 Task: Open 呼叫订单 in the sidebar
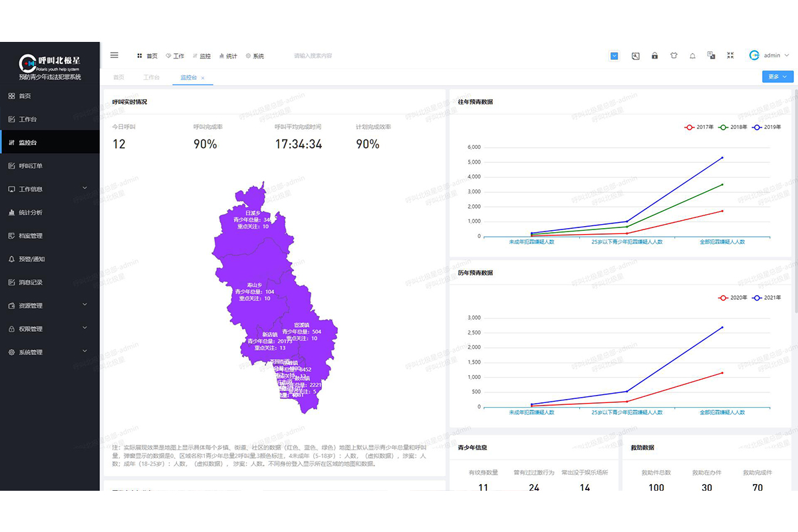[x=31, y=166]
